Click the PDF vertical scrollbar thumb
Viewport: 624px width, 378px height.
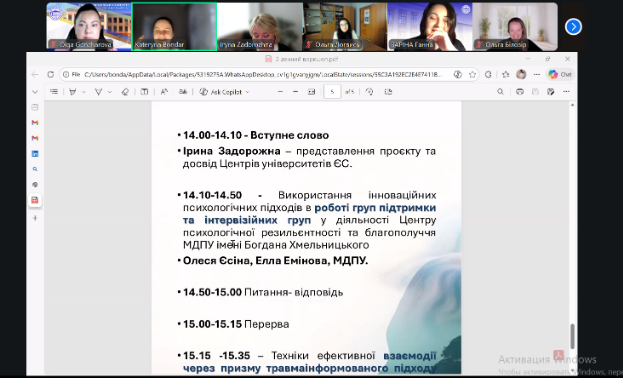pos(572,336)
